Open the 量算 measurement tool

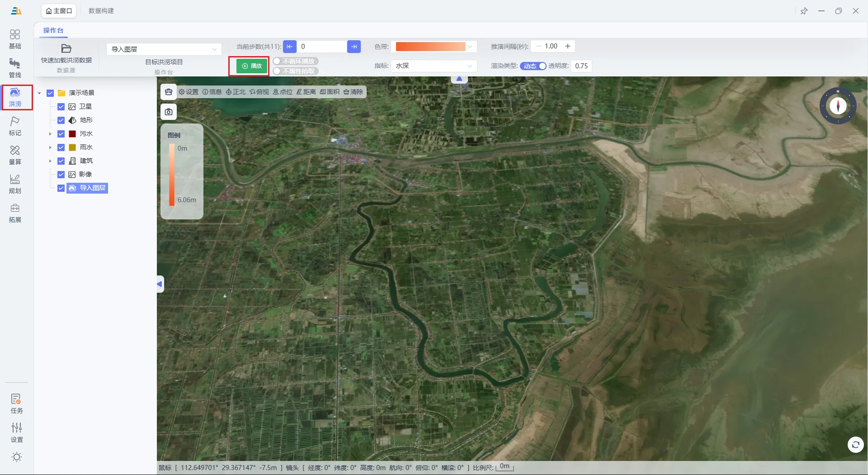[15, 155]
